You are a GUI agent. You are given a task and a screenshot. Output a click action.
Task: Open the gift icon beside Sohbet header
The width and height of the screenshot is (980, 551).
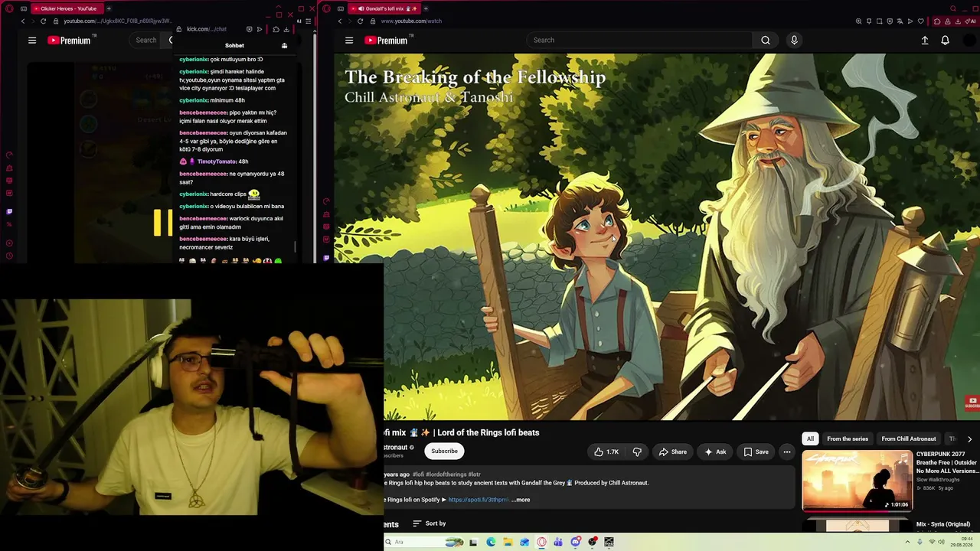[x=284, y=46]
